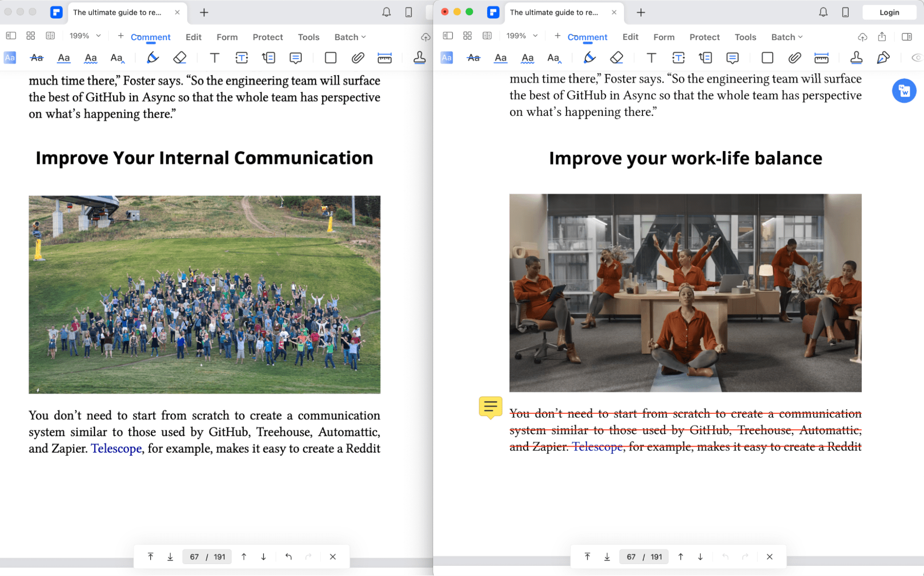Select the eraser tool in right window
Screen dimensions: 924x576
point(616,58)
